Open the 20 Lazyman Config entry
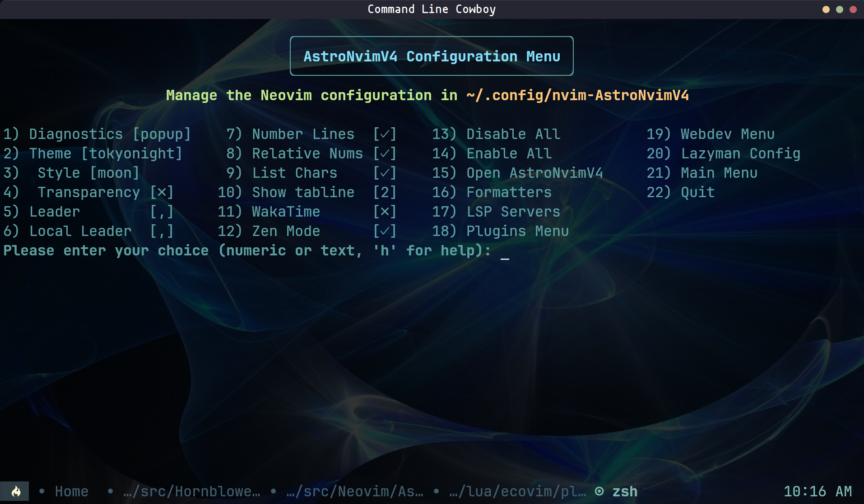 723,153
